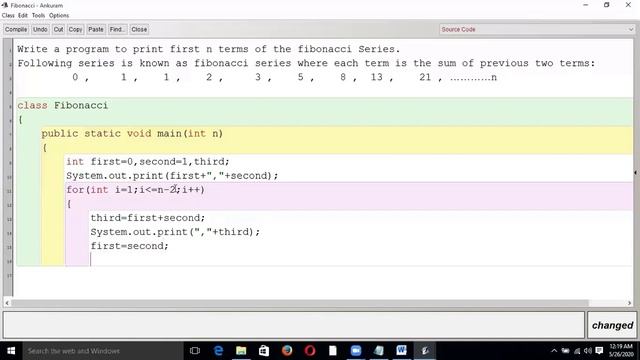Click inside the compiler message area
The image size is (640, 360).
point(294,325)
